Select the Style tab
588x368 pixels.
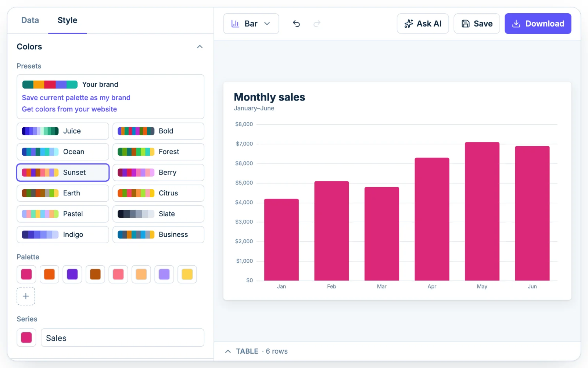(x=67, y=20)
